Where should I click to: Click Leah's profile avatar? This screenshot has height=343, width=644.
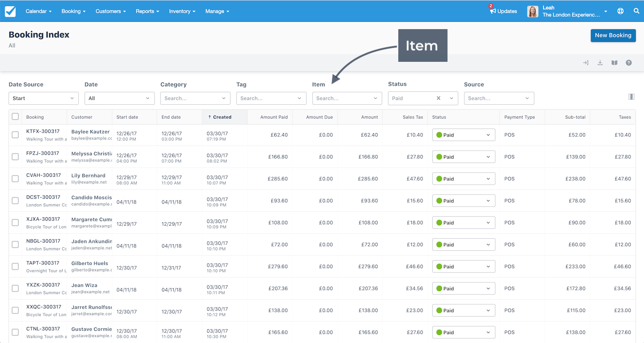(533, 12)
